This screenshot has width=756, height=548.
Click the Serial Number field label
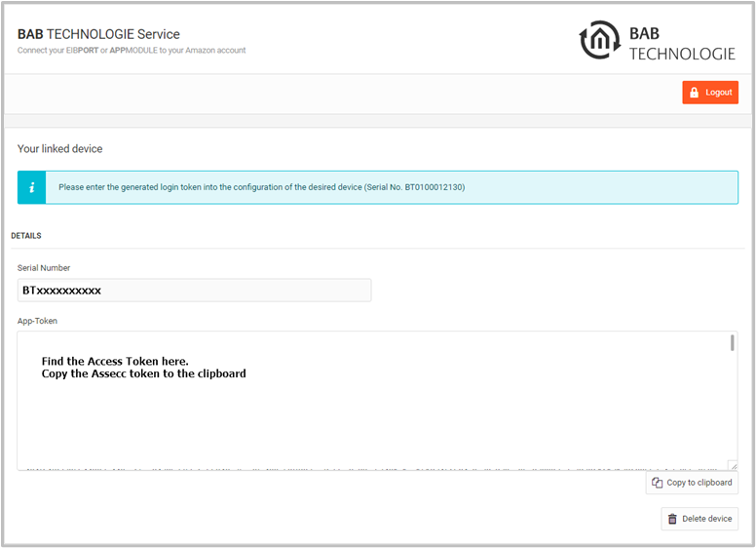(44, 268)
